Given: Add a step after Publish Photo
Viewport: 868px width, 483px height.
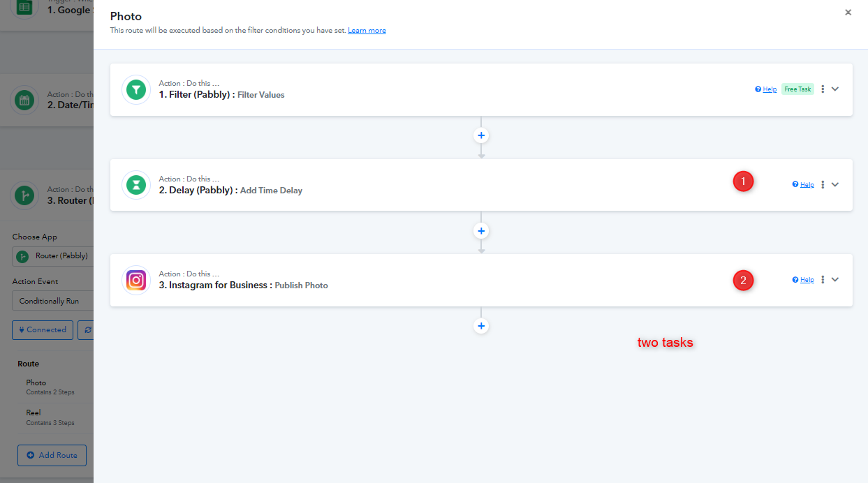Looking at the screenshot, I should [x=481, y=326].
